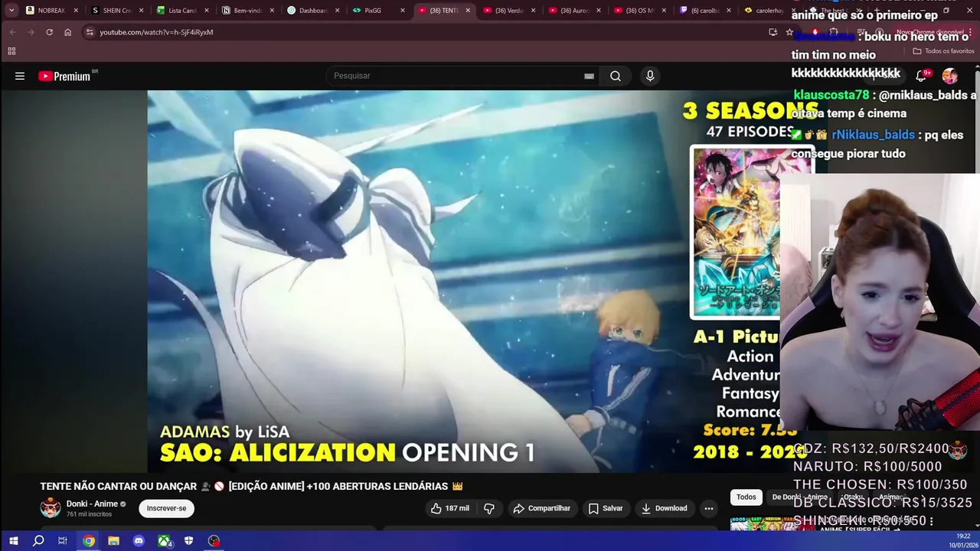Switch to the Dashboard tab
The image size is (980, 551).
pos(312,11)
